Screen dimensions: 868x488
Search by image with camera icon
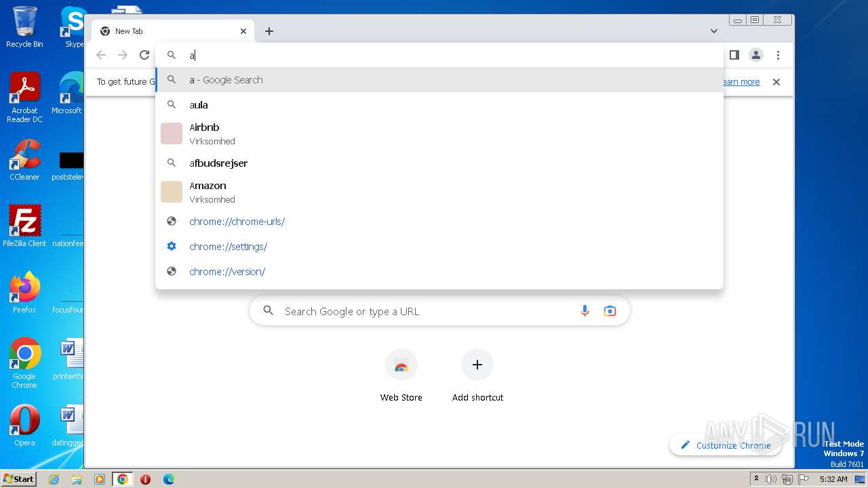tap(610, 311)
